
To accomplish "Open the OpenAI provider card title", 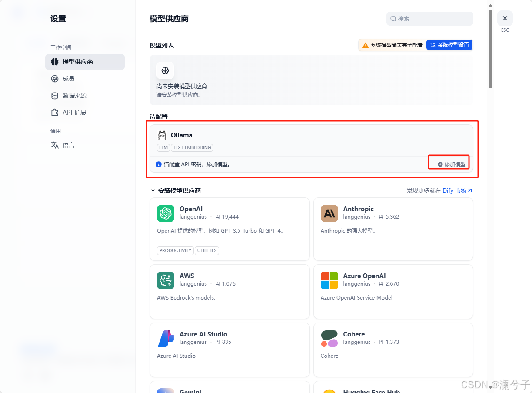I will pyautogui.click(x=191, y=209).
